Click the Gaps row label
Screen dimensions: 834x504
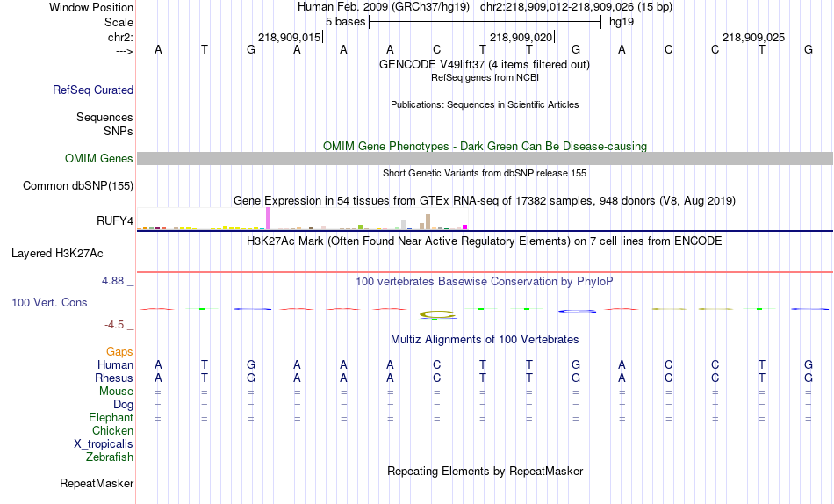pyautogui.click(x=119, y=352)
